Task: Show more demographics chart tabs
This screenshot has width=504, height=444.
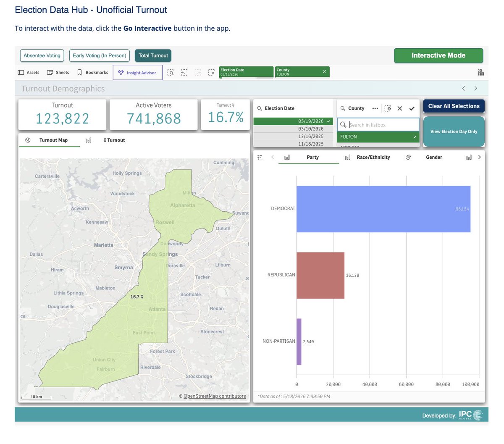Action: click(479, 157)
